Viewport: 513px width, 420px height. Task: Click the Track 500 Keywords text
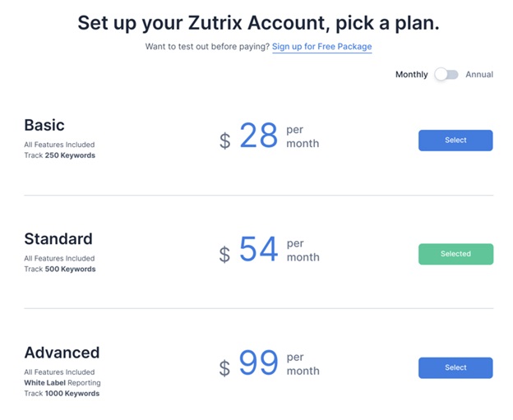[59, 269]
